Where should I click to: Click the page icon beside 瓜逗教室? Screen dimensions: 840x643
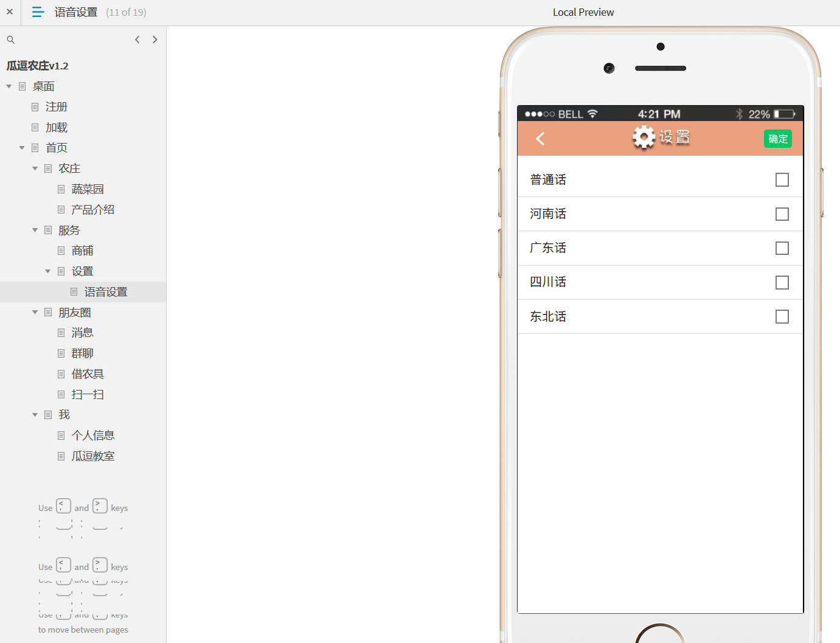61,456
